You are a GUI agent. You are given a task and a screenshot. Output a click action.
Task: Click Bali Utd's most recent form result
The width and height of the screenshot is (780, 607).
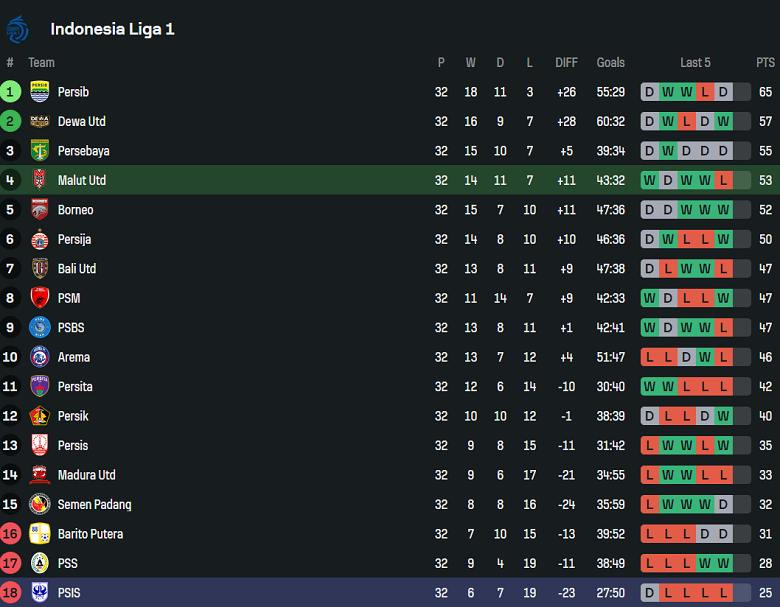[723, 269]
